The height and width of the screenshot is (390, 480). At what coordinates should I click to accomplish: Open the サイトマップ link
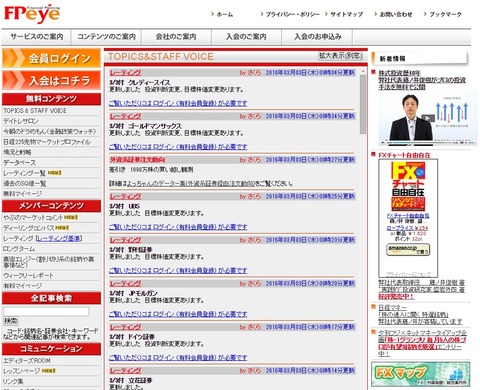click(x=346, y=14)
